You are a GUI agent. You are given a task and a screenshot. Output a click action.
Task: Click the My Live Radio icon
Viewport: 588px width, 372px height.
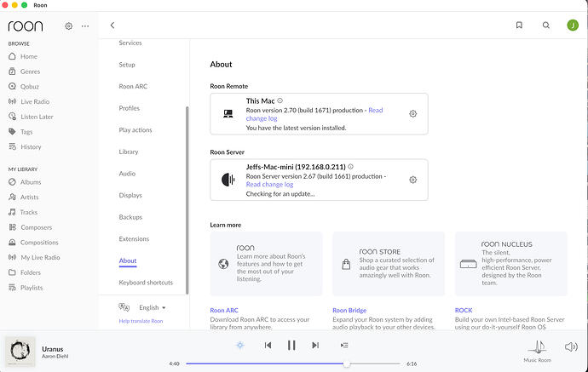click(12, 257)
